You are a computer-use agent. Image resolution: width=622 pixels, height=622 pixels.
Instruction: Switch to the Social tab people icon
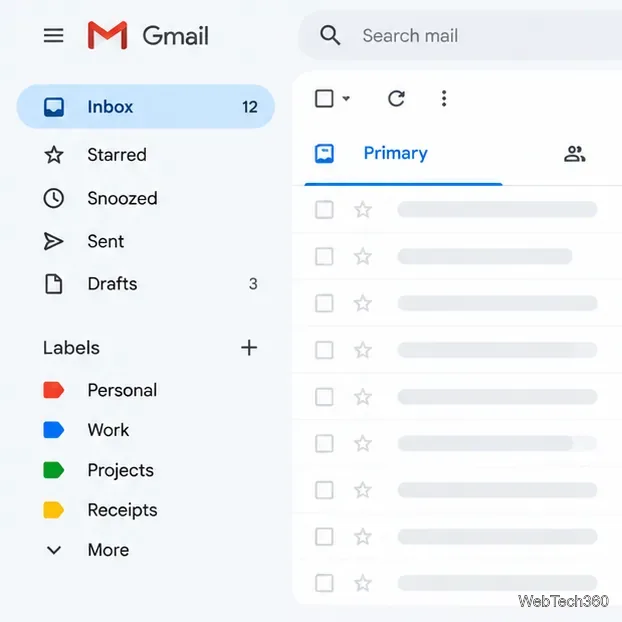point(574,154)
